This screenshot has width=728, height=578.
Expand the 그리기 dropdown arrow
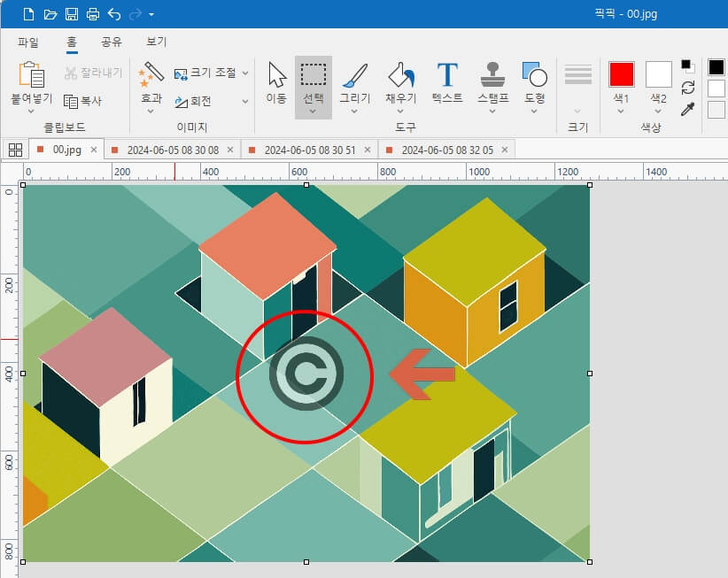coord(354,112)
